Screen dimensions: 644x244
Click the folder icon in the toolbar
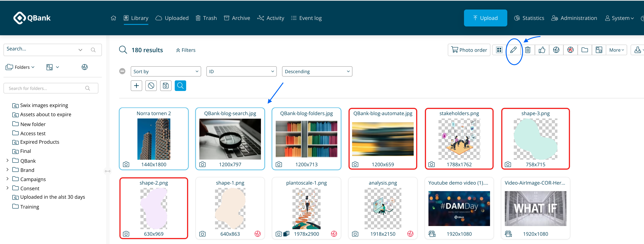pyautogui.click(x=585, y=50)
